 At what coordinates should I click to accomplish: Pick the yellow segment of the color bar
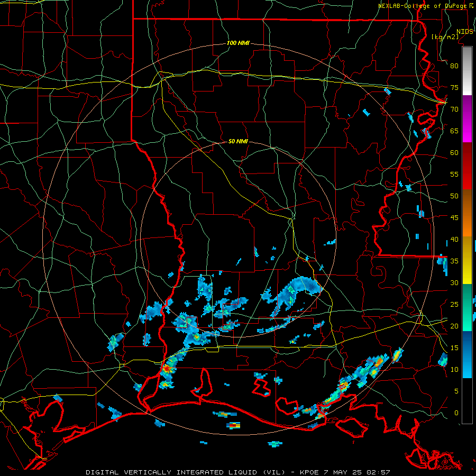tap(467, 260)
